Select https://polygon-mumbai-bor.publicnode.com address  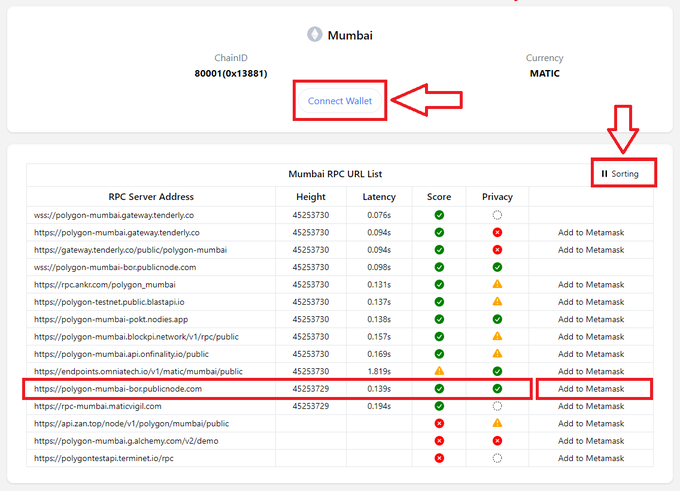[x=118, y=389]
